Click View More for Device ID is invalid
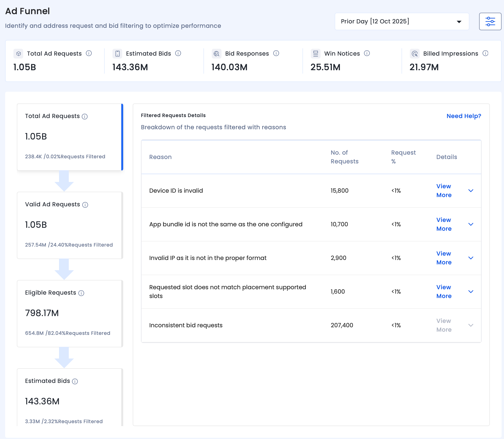Image resolution: width=504 pixels, height=439 pixels. point(444,190)
